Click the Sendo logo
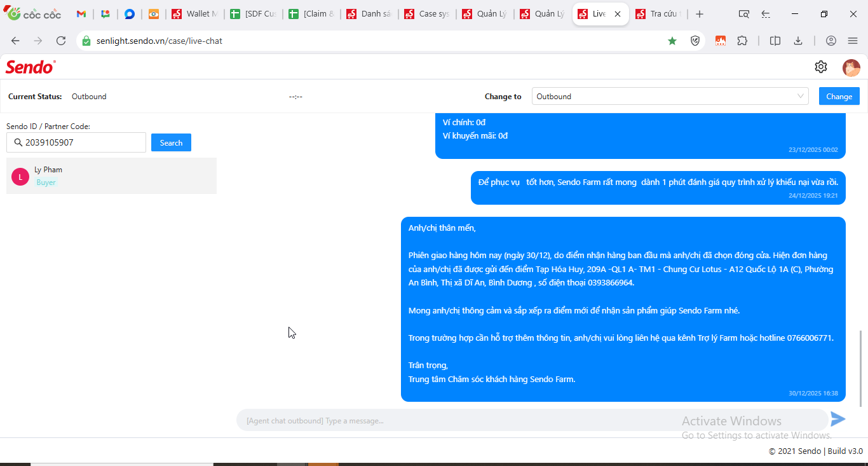Viewport: 868px width, 466px height. click(31, 67)
